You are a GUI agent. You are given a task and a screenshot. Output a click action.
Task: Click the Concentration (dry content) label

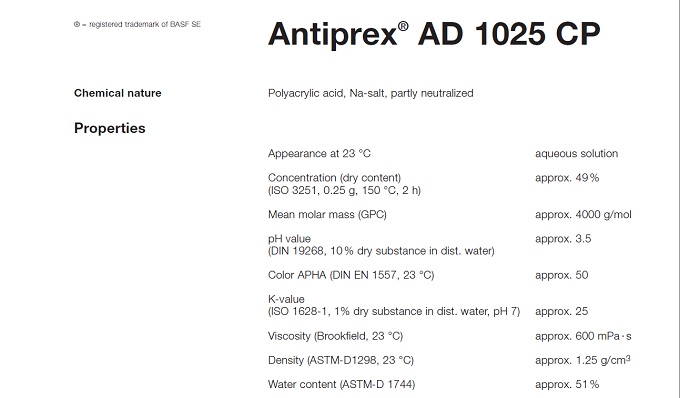click(x=334, y=178)
